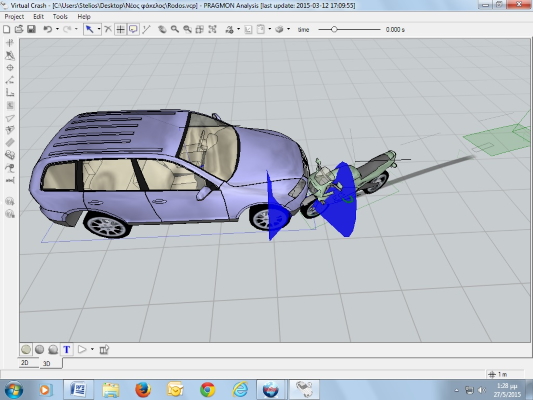Toggle shadowed sphere render mode

53,349
